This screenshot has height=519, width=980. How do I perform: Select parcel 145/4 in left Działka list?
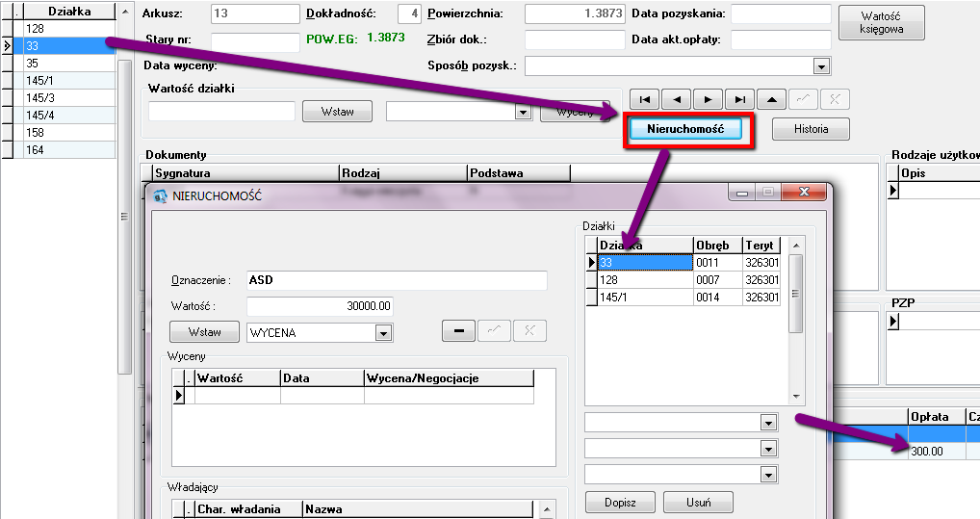click(x=69, y=115)
